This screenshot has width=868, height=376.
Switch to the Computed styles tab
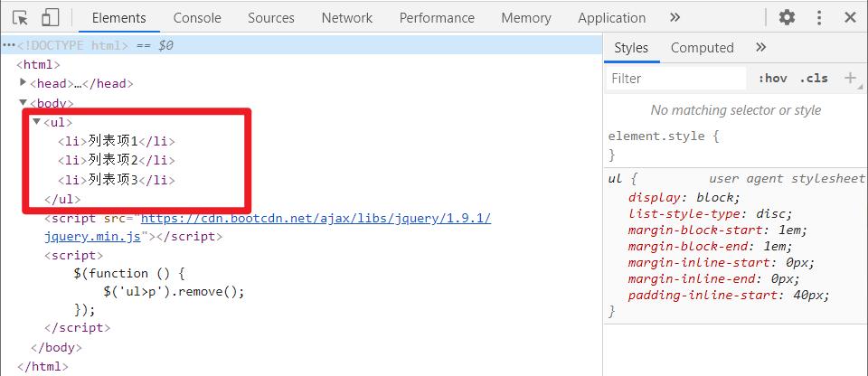(702, 48)
